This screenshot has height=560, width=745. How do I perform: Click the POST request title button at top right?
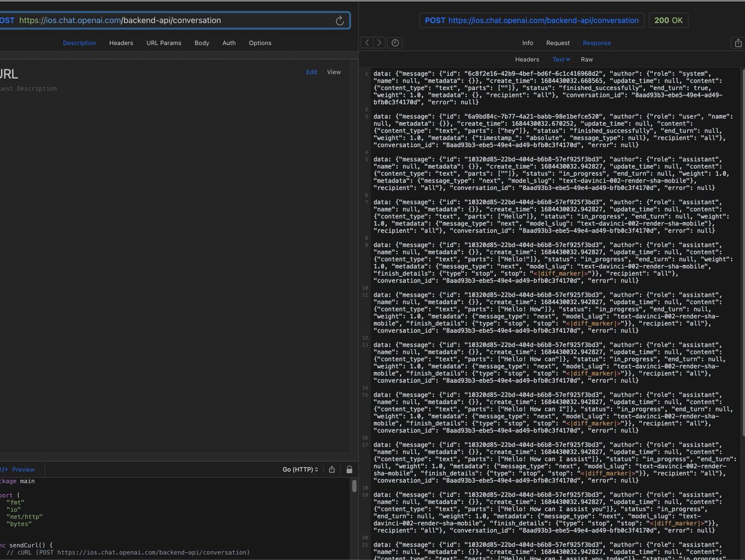point(531,20)
